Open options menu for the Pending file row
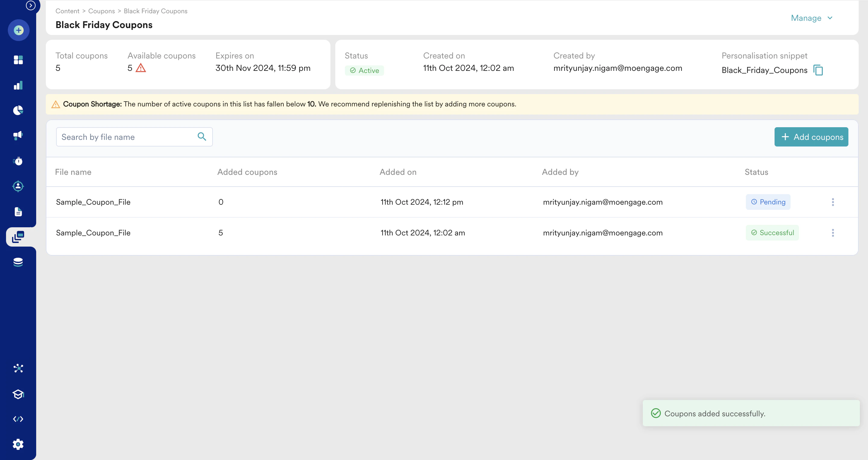 [x=833, y=202]
